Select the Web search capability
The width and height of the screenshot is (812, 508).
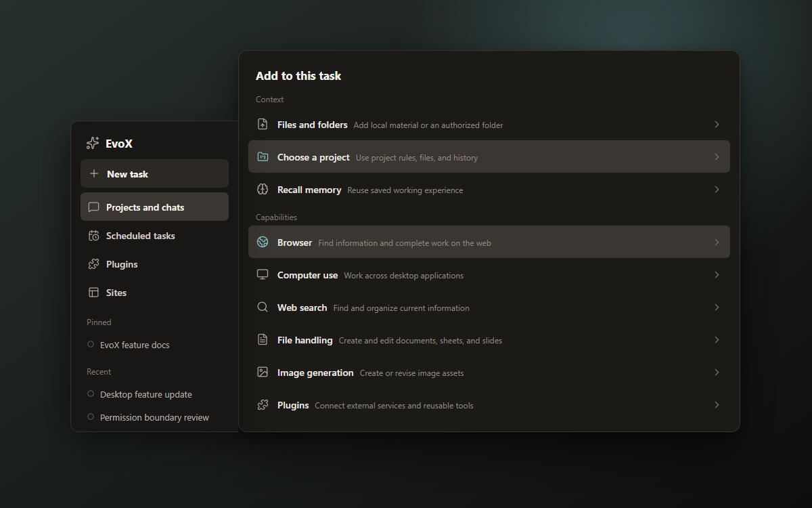click(489, 307)
